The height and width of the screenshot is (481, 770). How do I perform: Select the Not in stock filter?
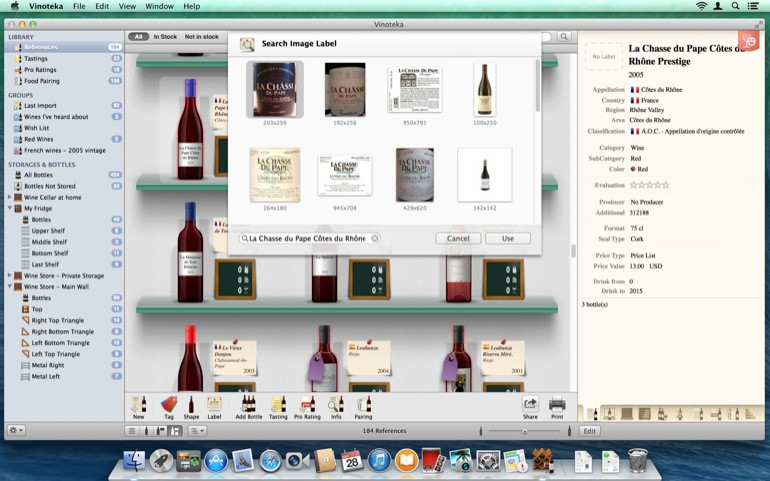[x=201, y=36]
